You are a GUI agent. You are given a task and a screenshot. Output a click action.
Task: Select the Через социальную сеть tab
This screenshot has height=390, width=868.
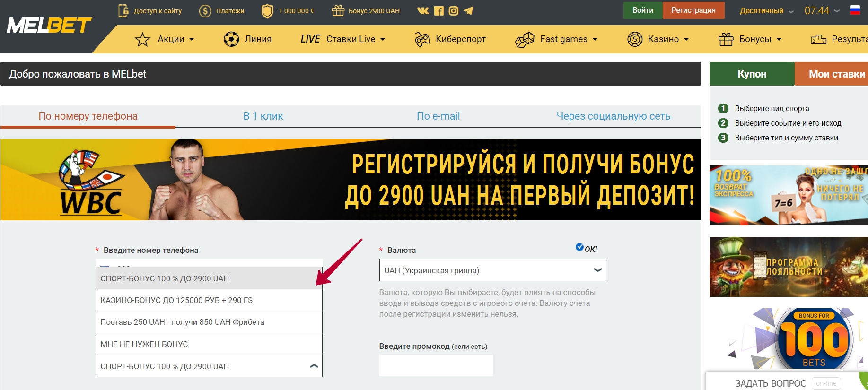coord(613,116)
